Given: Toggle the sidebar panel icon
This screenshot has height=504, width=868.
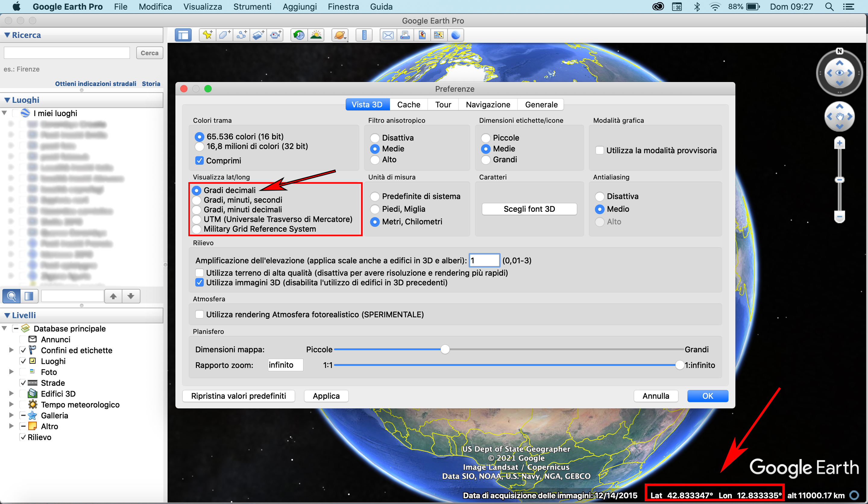Looking at the screenshot, I should (x=183, y=35).
